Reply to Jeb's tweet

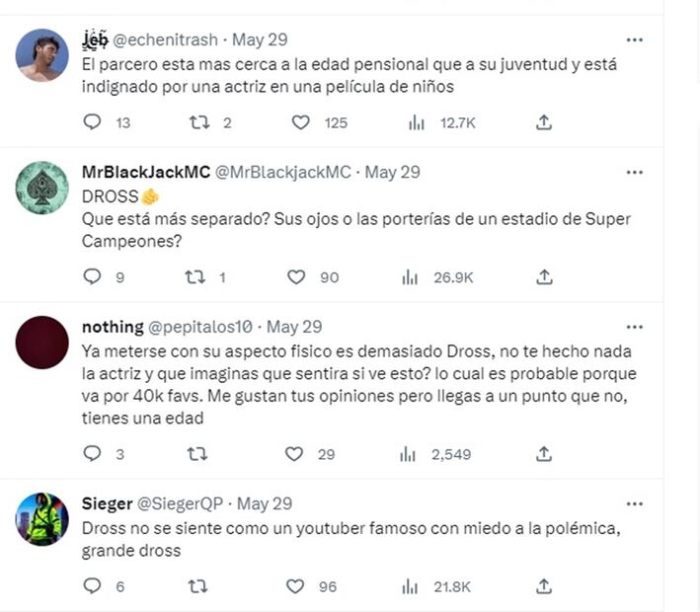point(93,122)
